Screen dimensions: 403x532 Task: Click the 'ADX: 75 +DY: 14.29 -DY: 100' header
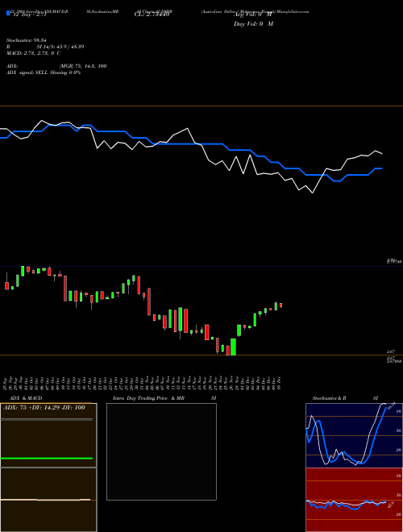point(44,407)
